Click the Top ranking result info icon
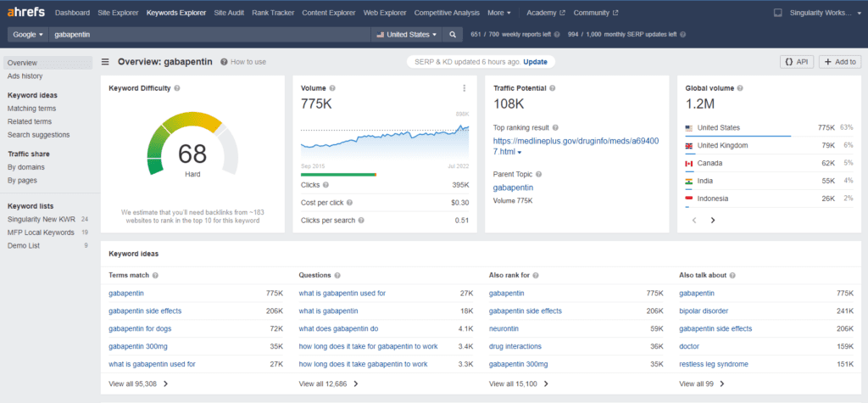This screenshot has width=868, height=403. coord(556,127)
